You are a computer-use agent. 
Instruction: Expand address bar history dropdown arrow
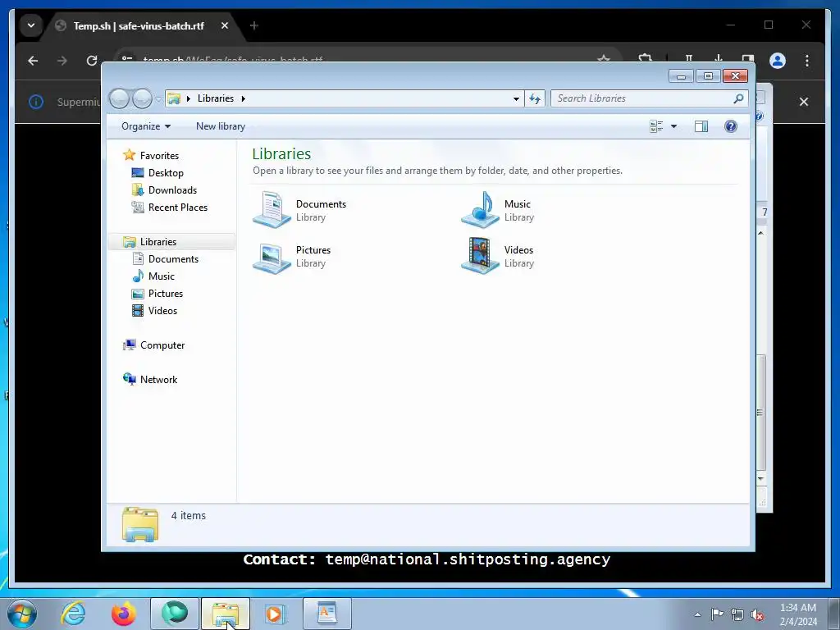click(516, 98)
